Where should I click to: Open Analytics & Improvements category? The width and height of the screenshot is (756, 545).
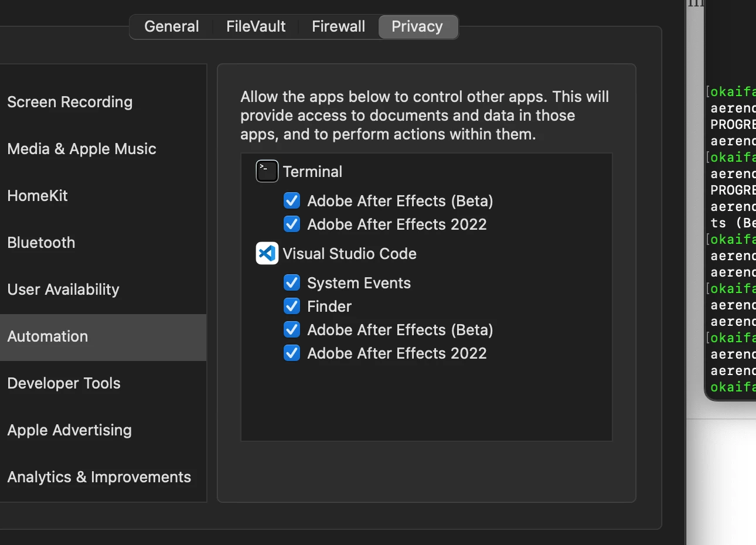click(99, 477)
